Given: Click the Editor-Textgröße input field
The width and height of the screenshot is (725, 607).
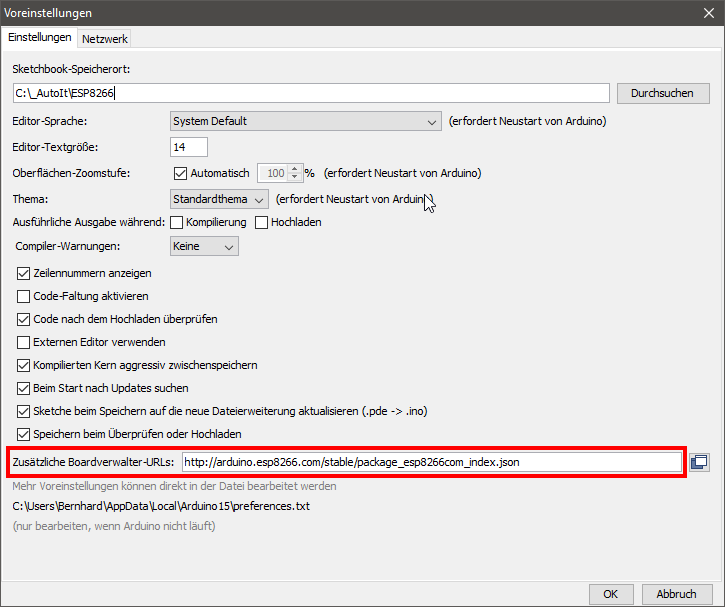Looking at the screenshot, I should 189,147.
